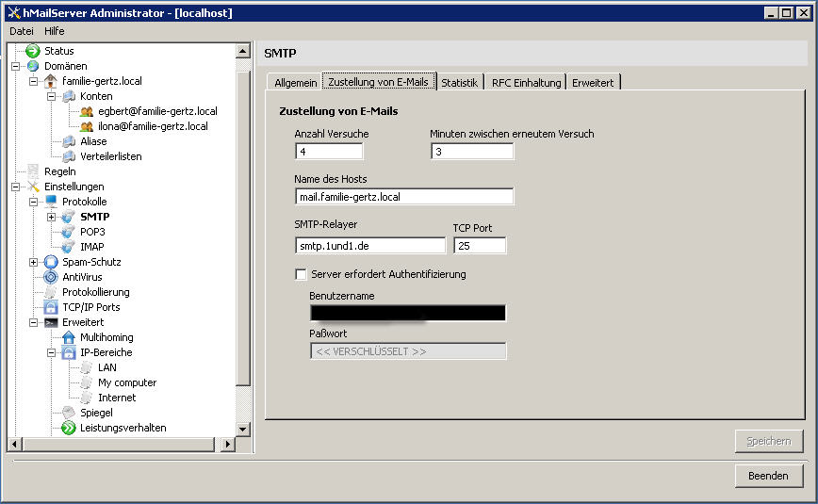Click the hMailServer title bar app icon

coord(14,12)
